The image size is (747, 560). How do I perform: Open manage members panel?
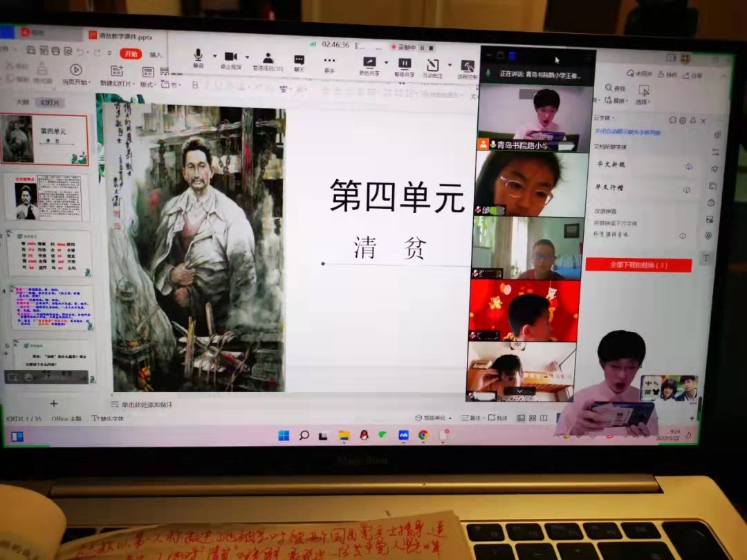pyautogui.click(x=268, y=62)
